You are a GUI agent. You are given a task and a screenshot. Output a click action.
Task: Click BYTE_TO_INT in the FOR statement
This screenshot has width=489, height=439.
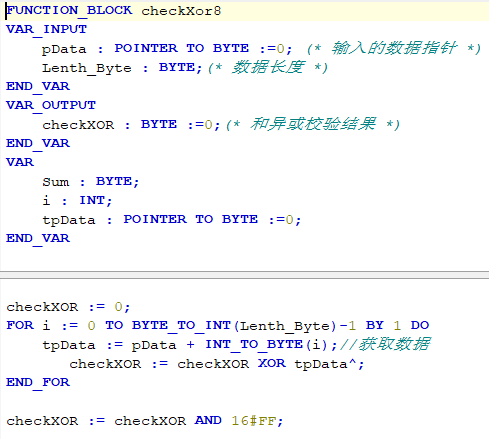click(x=181, y=325)
